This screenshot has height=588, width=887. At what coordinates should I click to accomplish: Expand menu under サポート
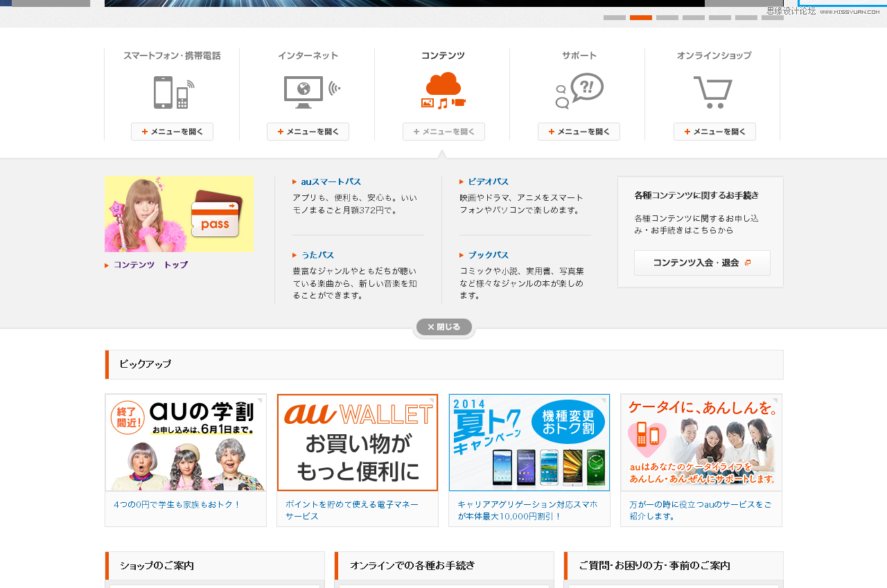point(579,132)
